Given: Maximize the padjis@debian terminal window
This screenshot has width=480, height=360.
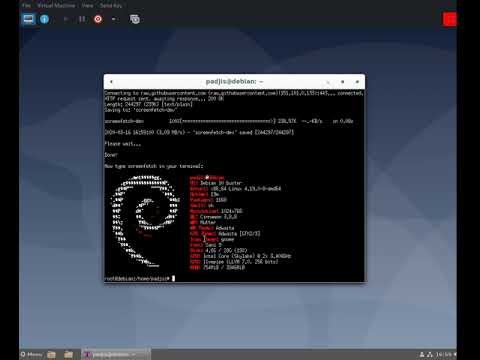Looking at the screenshot, I should [342, 82].
